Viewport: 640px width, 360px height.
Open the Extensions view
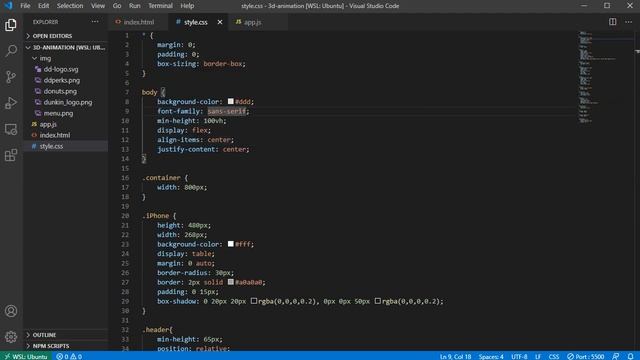coord(11,155)
